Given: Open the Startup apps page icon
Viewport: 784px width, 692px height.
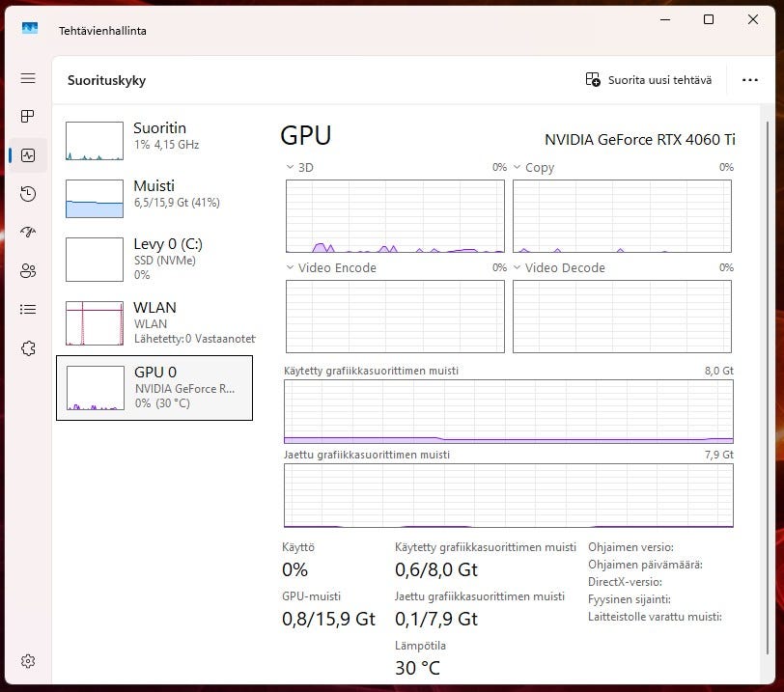Looking at the screenshot, I should pyautogui.click(x=28, y=233).
